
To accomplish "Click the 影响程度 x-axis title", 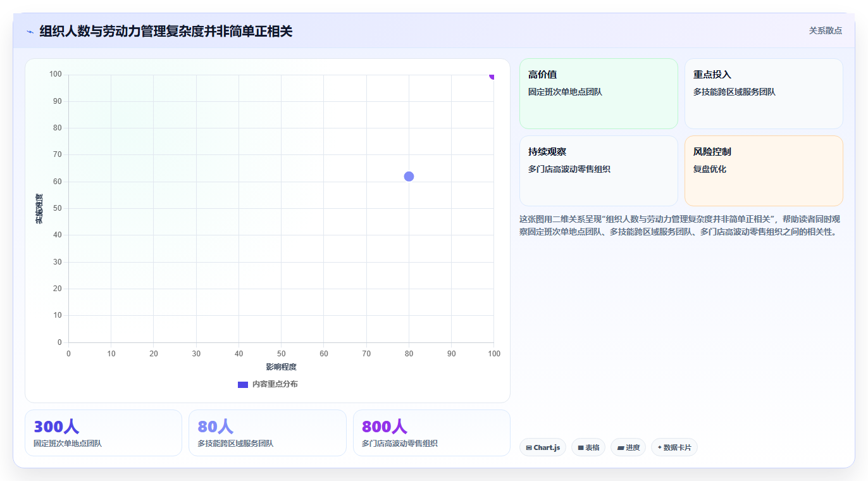I will [281, 367].
